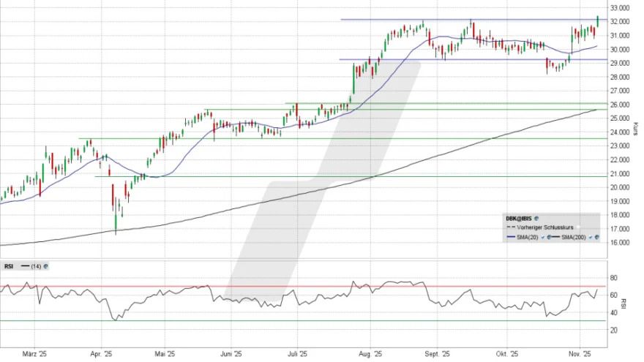Click the DBK@IBIS symbol label
Viewport: 644px width, 362px height.
click(x=514, y=219)
